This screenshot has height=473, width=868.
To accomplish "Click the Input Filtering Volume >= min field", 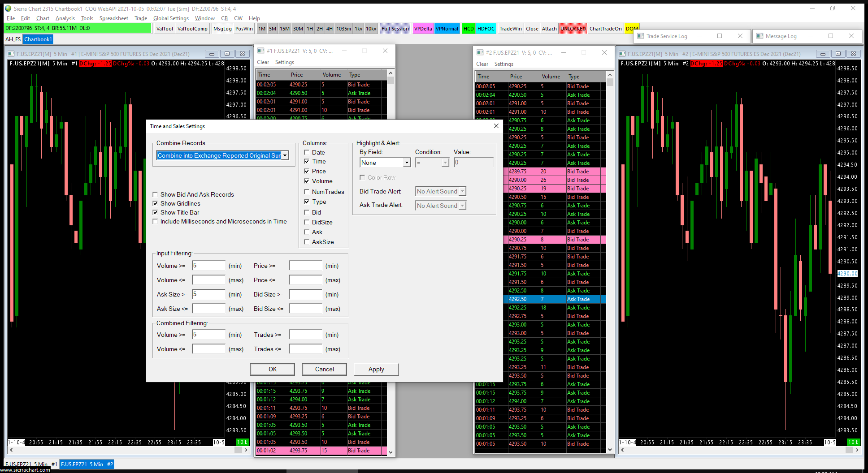I will click(x=208, y=266).
